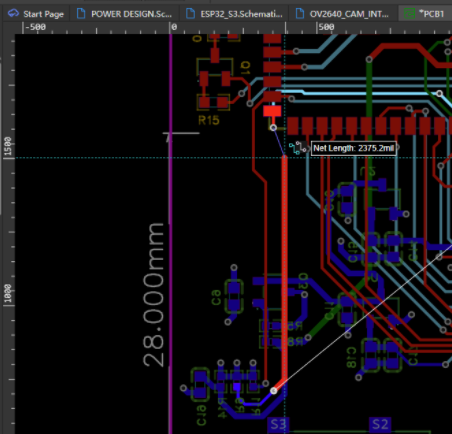This screenshot has width=452, height=434.
Task: Select the S2 designator label
Action: point(380,425)
